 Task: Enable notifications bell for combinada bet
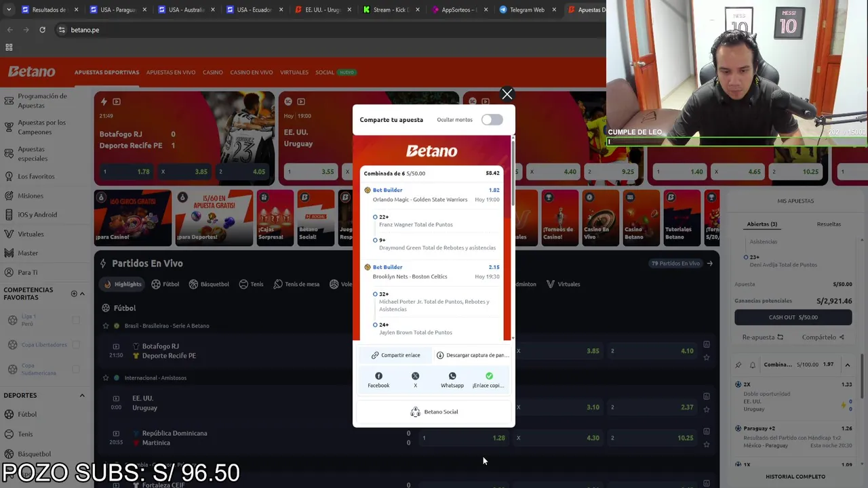pyautogui.click(x=752, y=365)
